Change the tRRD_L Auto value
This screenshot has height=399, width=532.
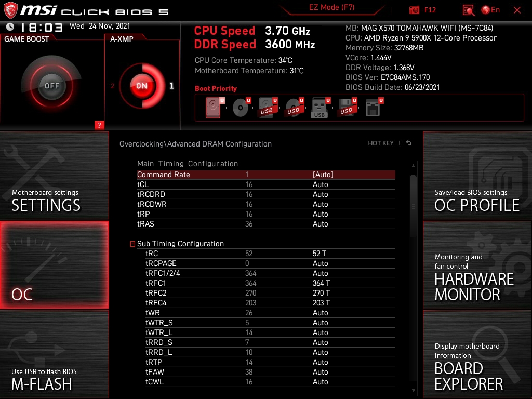(x=320, y=352)
